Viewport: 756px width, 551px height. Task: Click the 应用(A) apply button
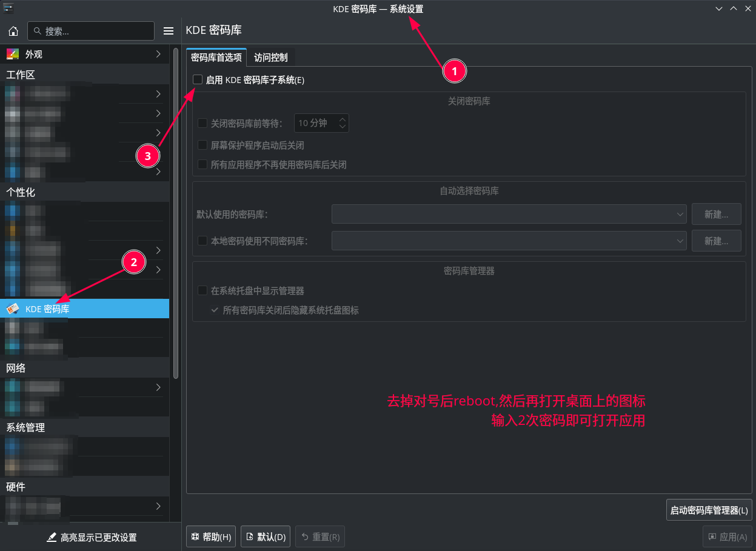[x=728, y=536]
